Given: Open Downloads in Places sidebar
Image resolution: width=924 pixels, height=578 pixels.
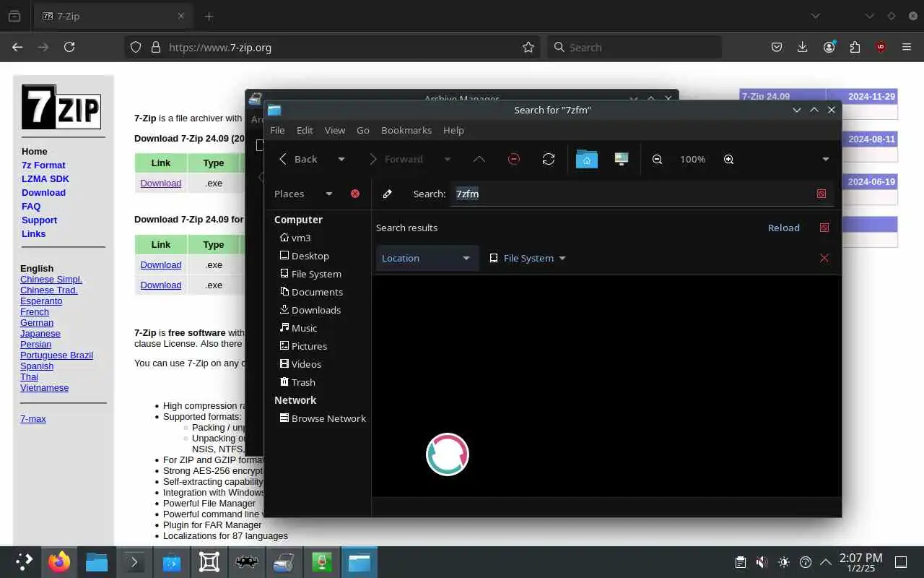Looking at the screenshot, I should click(x=310, y=310).
